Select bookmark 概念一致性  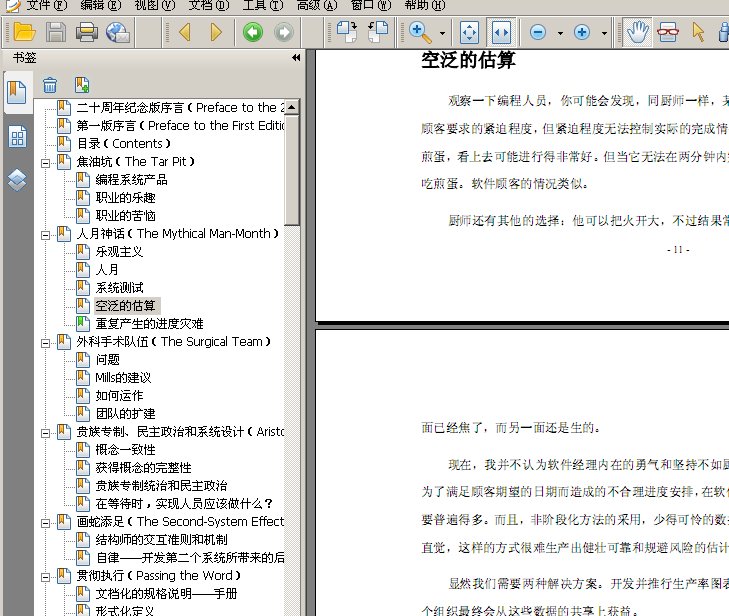(x=126, y=450)
